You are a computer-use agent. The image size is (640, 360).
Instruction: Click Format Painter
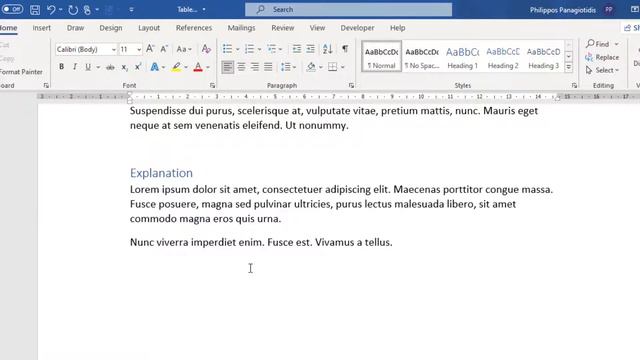(20, 72)
